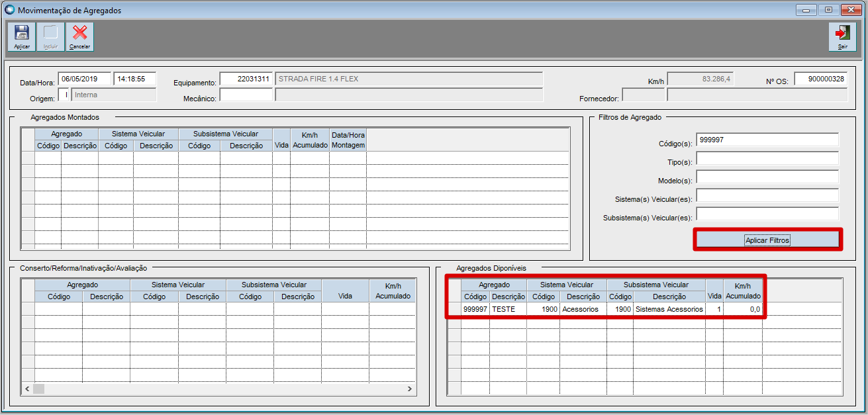
Task: Minimize the Movimentação de Agregados window
Action: 806,10
